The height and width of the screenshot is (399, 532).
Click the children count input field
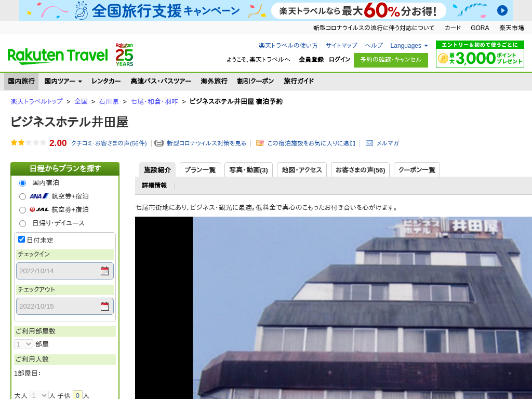[77, 395]
